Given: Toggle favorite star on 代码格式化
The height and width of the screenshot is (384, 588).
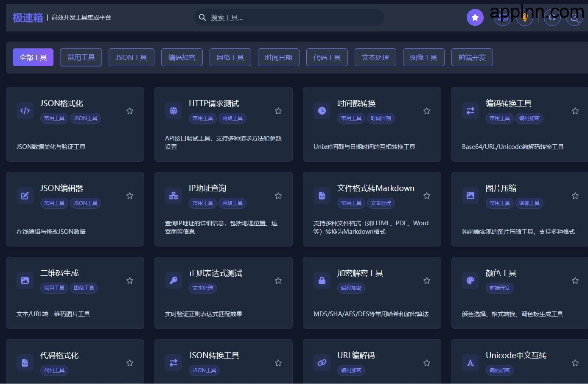Looking at the screenshot, I should click(x=130, y=363).
